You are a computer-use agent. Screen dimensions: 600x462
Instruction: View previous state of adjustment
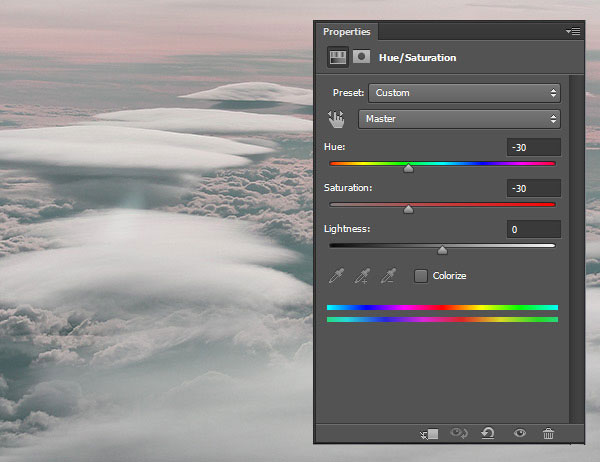click(x=460, y=433)
